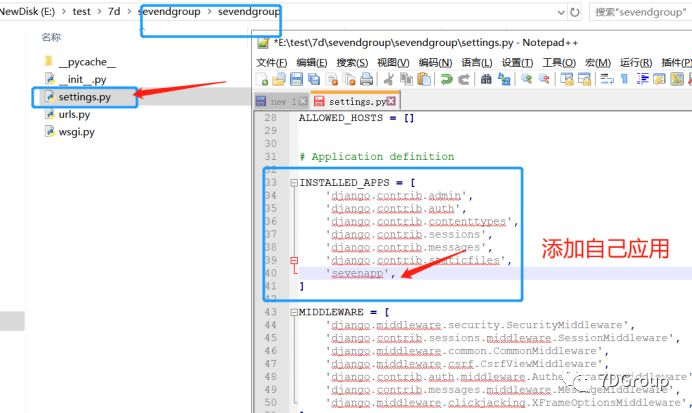
Task: Open the 运行(R) menu
Action: pos(636,63)
